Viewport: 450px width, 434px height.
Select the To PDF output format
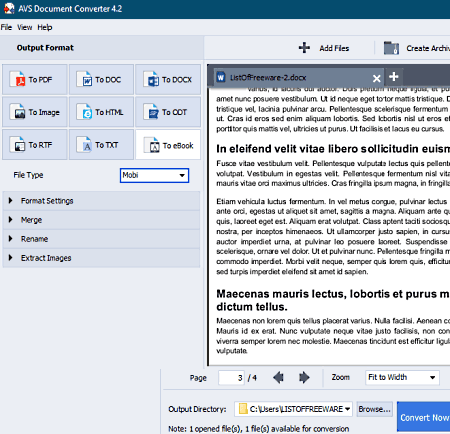click(x=35, y=80)
